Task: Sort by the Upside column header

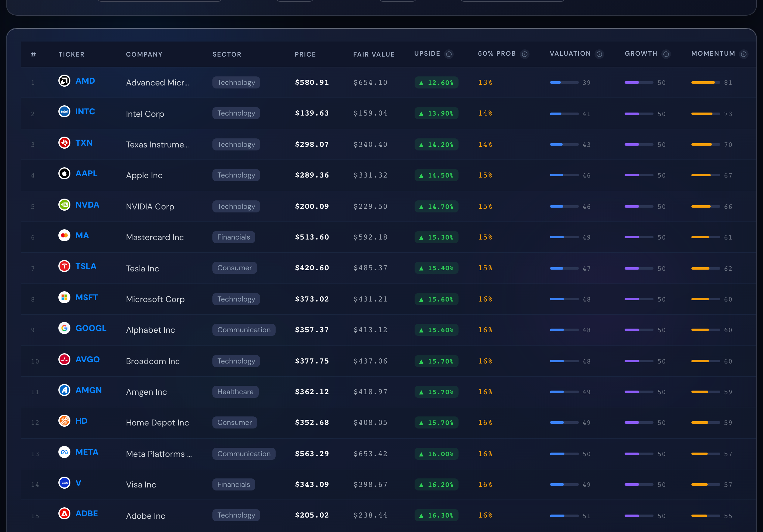Action: (427, 54)
